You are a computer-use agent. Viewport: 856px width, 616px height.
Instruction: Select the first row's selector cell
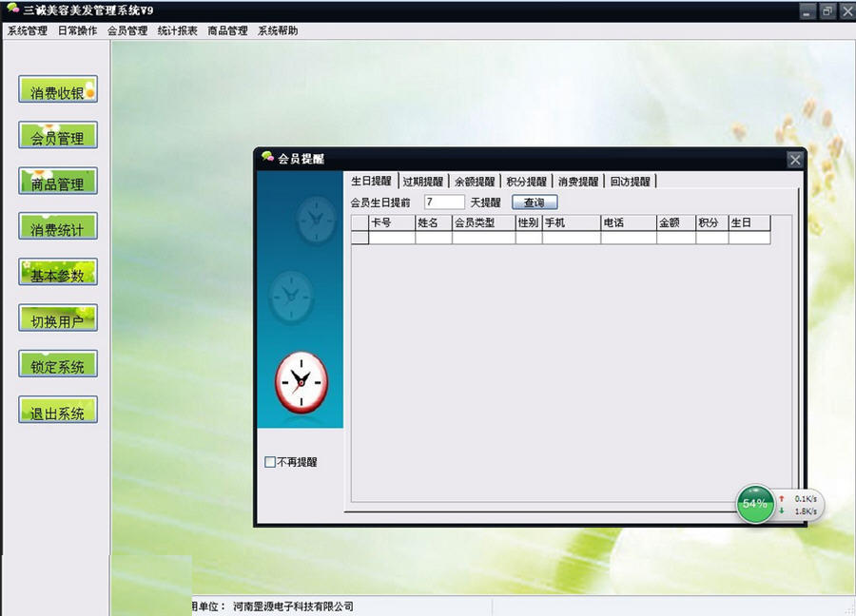(360, 238)
